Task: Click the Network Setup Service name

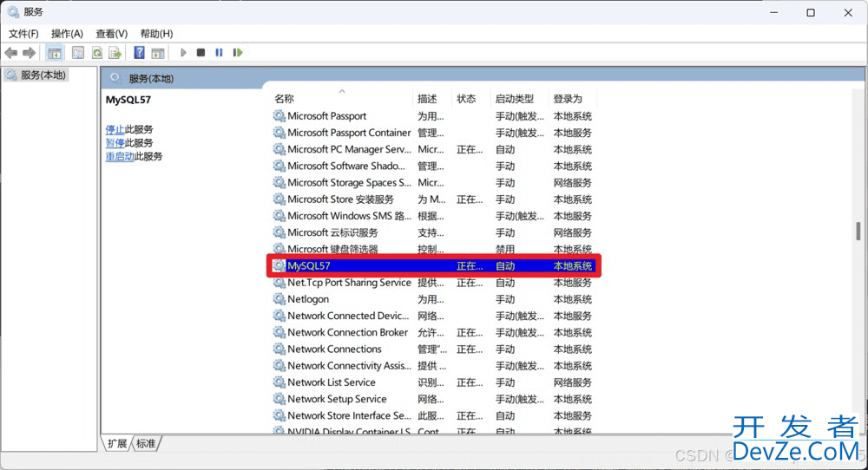Action: (x=337, y=399)
